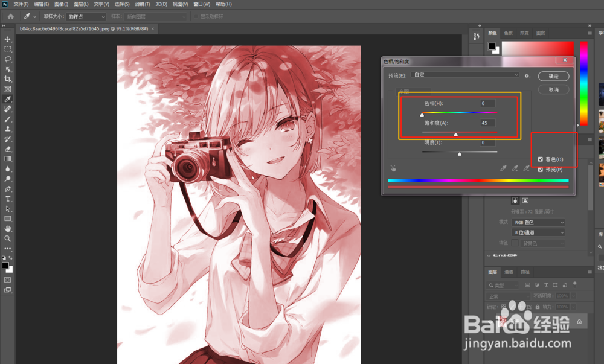Image resolution: width=604 pixels, height=364 pixels.
Task: Toggle Quick Mask mode
Action: 8,279
